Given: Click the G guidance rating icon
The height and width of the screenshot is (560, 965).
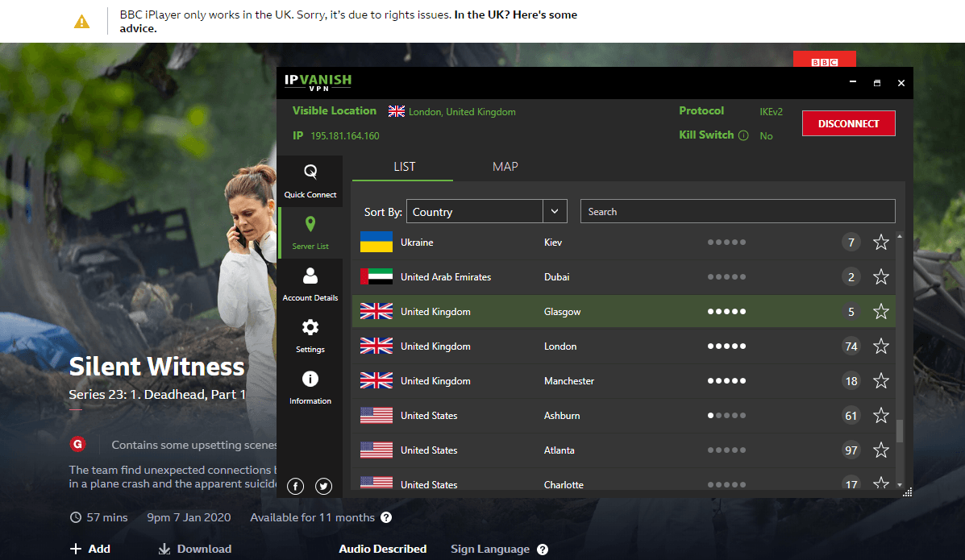Looking at the screenshot, I should coord(77,444).
